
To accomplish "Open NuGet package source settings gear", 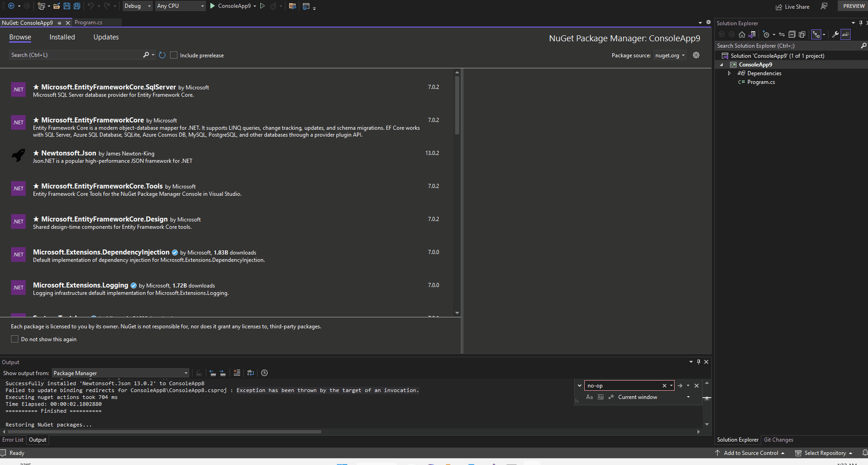I will click(x=696, y=55).
